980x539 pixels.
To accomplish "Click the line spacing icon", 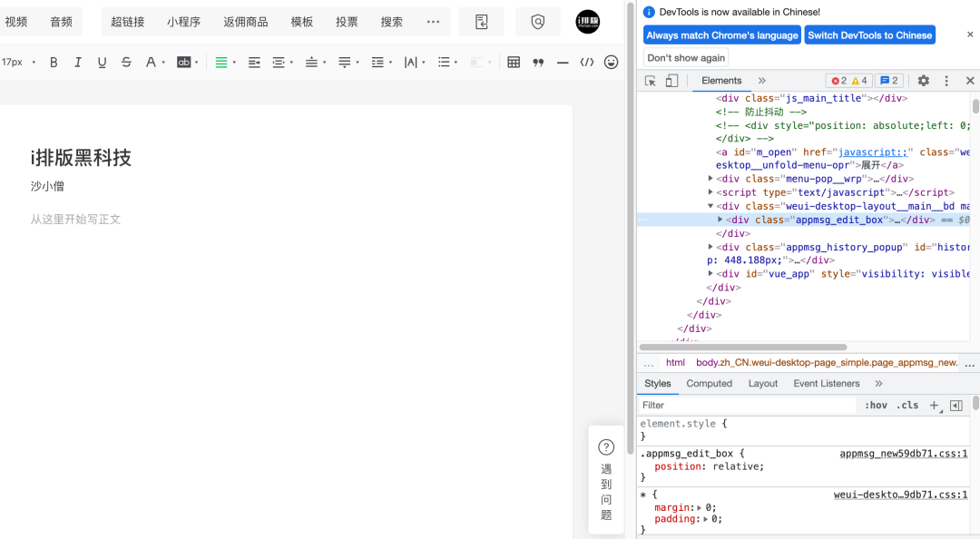I will (377, 62).
